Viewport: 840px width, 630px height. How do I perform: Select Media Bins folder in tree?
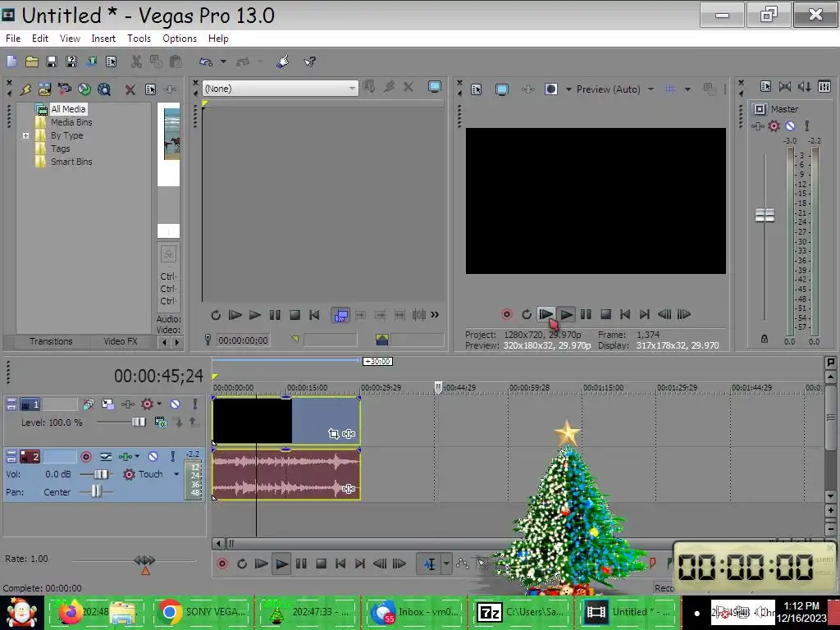pyautogui.click(x=71, y=122)
